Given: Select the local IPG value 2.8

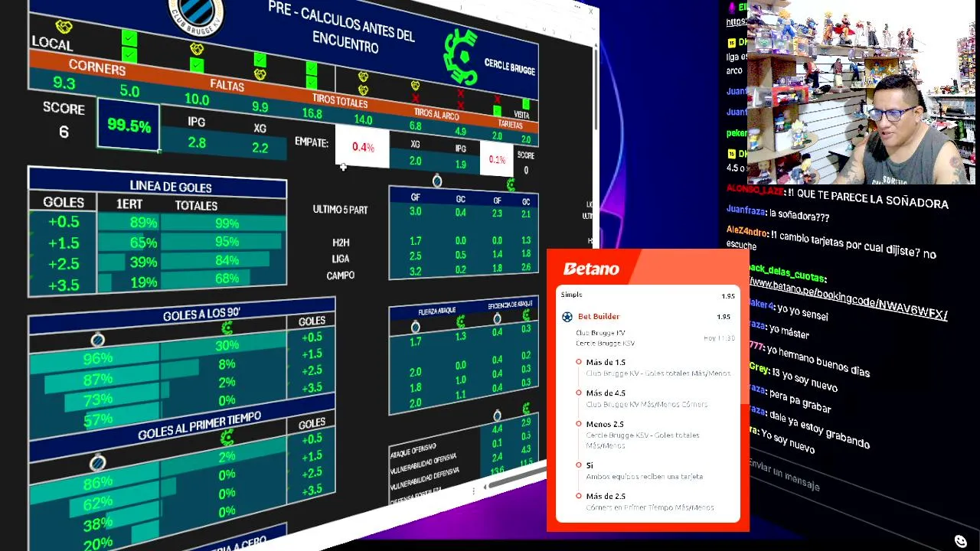Looking at the screenshot, I should 197,142.
